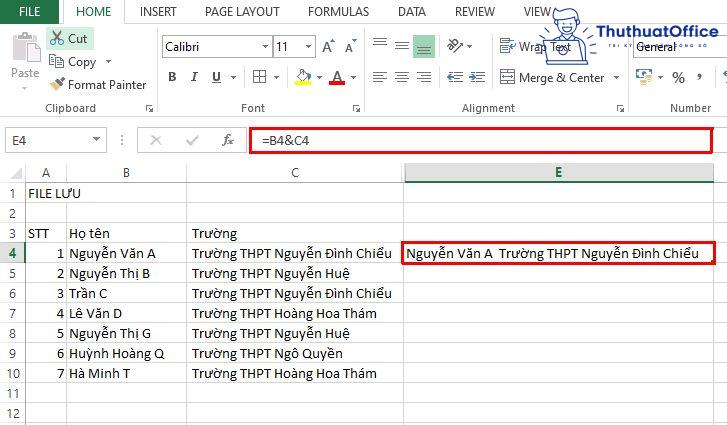Apply cell borders icon
The height and width of the screenshot is (425, 727).
pyautogui.click(x=260, y=77)
